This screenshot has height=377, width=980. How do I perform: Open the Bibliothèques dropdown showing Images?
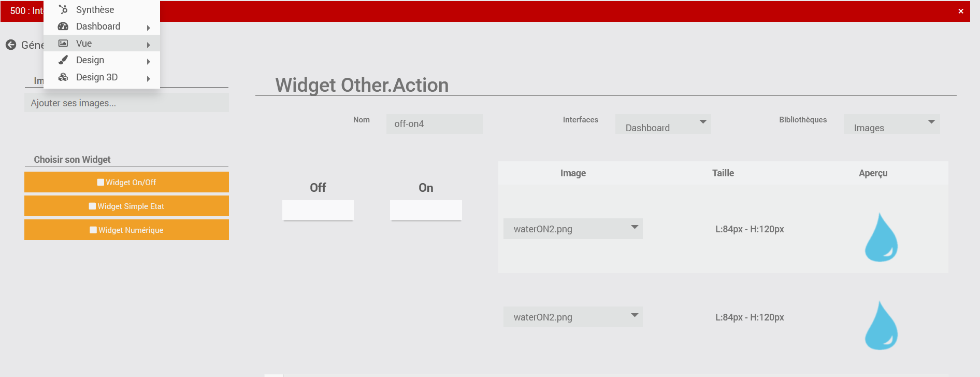pyautogui.click(x=891, y=124)
